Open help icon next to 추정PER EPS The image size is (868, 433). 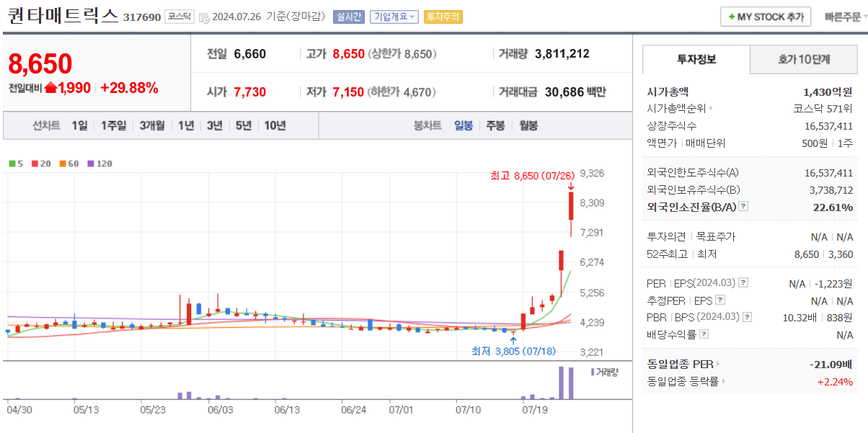[719, 300]
